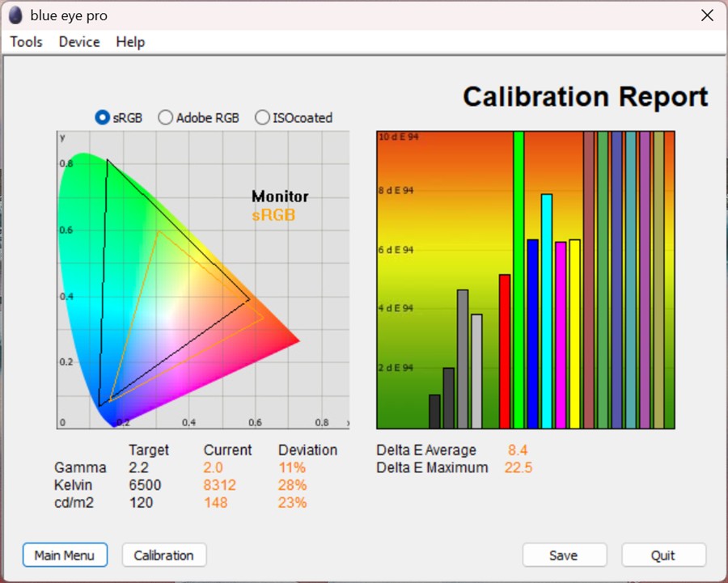Viewport: 728px width, 583px height.
Task: Click the blue eye pro app icon
Action: [x=15, y=15]
